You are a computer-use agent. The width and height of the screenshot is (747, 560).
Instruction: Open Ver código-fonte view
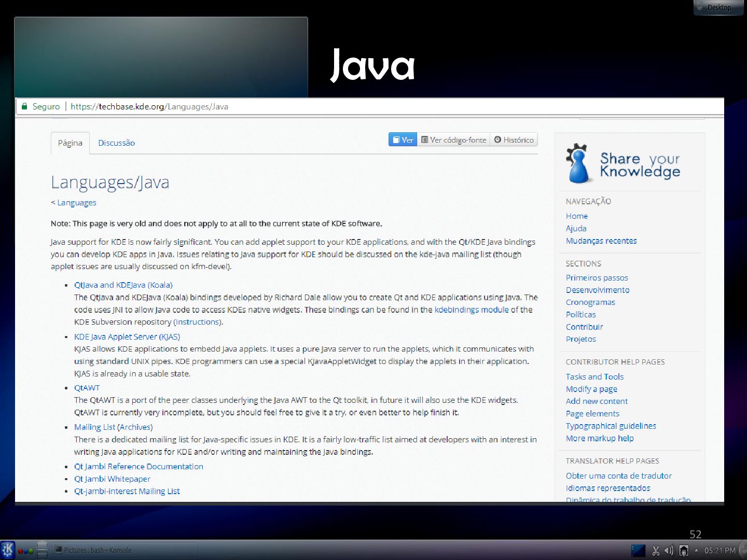tap(453, 139)
